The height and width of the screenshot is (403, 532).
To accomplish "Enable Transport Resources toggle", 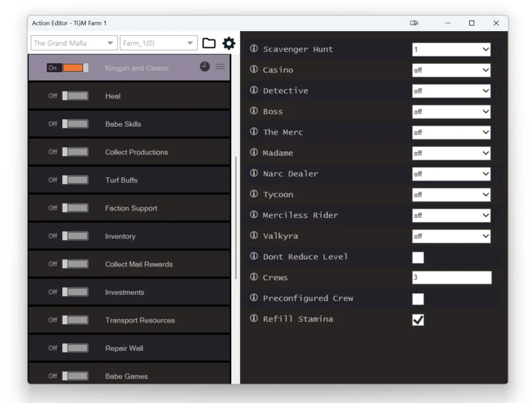I will (x=75, y=320).
